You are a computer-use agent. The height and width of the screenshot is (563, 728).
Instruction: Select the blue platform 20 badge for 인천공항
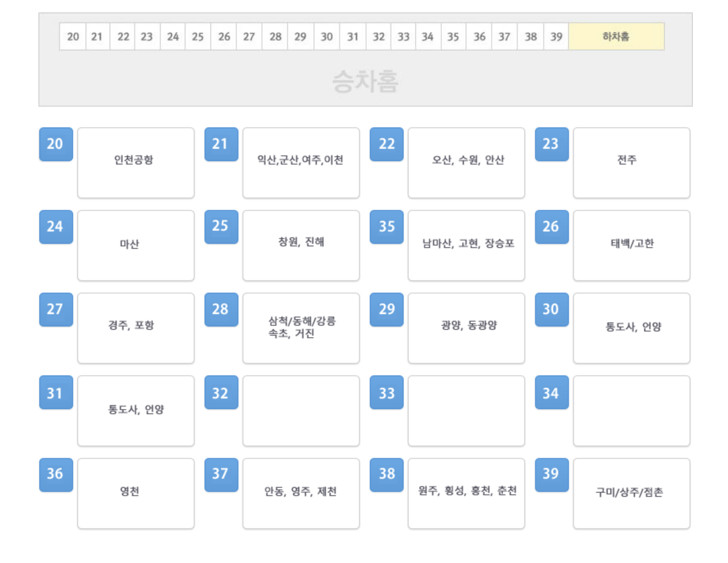tap(56, 144)
